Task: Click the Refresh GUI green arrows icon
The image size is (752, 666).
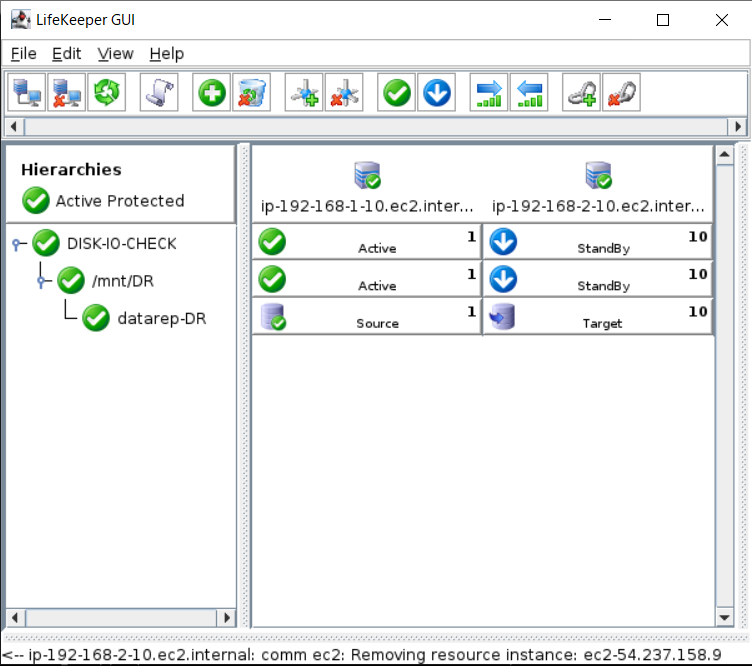Action: 106,93
